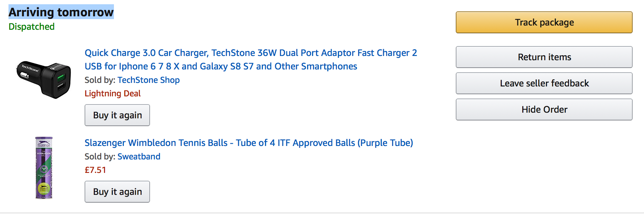The height and width of the screenshot is (214, 644).
Task: Click the 'Sold by:' label beside TechStone Shop
Action: point(100,80)
